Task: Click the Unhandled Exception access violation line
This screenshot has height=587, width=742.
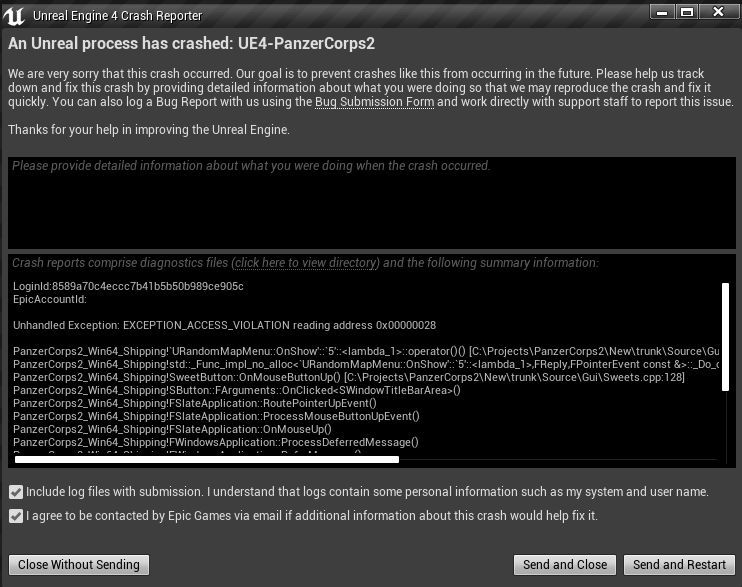Action: [x=224, y=325]
